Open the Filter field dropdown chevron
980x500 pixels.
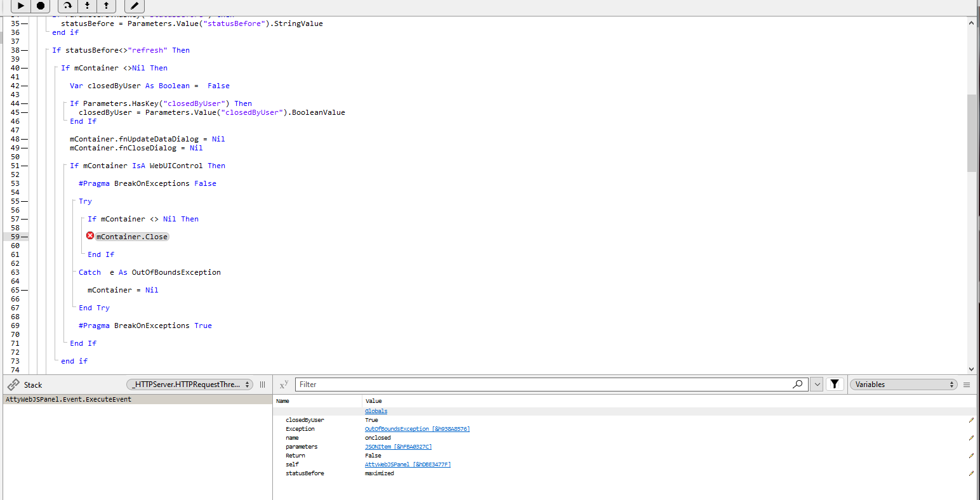click(x=817, y=384)
